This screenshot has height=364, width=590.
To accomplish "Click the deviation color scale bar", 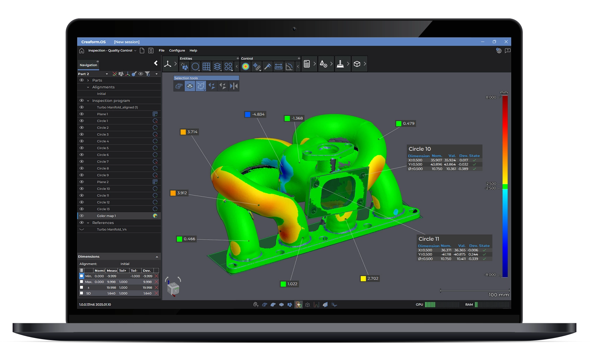I will 505,186.
